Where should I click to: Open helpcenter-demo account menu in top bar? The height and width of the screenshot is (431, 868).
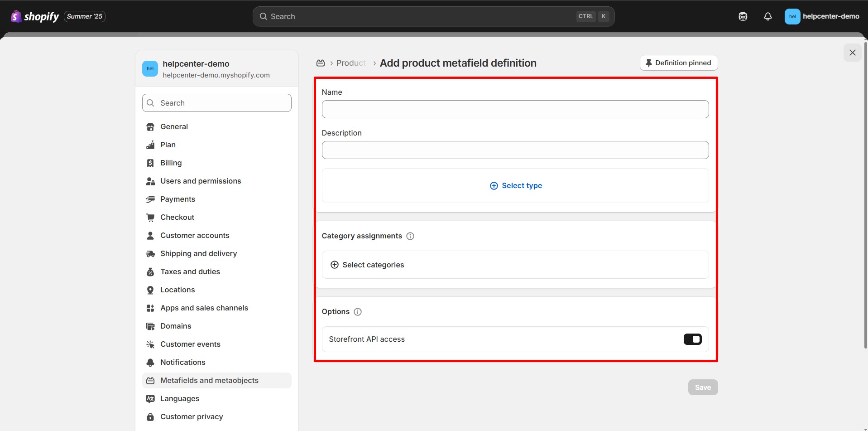[821, 17]
